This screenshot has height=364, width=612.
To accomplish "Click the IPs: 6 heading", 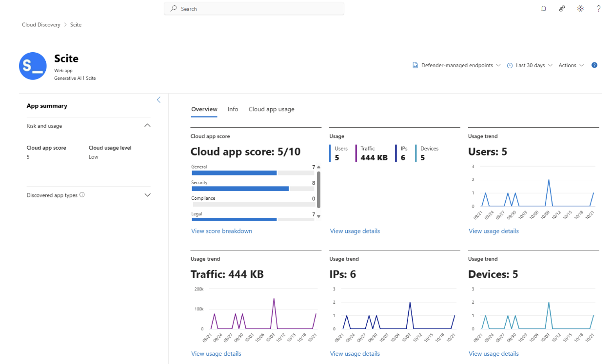I will coord(343,274).
